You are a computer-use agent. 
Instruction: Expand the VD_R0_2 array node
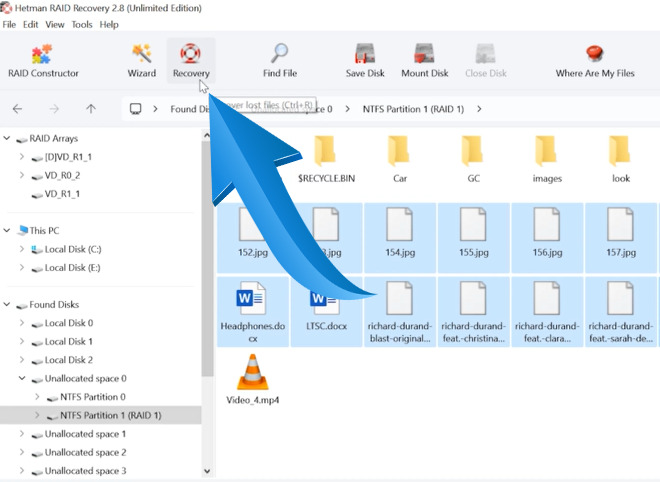pos(21,175)
